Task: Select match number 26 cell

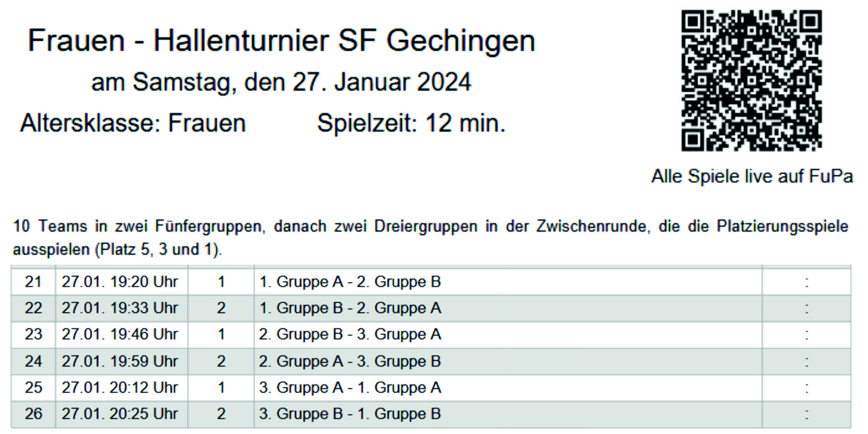Action: click(x=33, y=414)
